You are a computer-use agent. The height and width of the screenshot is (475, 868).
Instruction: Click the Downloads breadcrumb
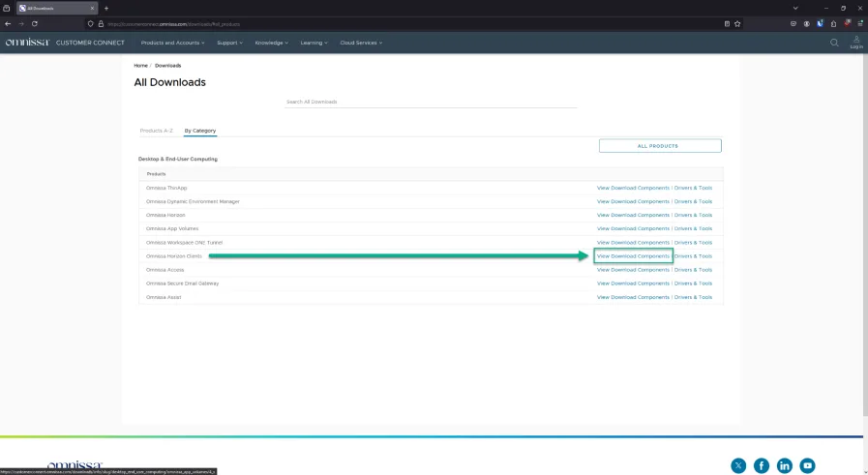[167, 66]
